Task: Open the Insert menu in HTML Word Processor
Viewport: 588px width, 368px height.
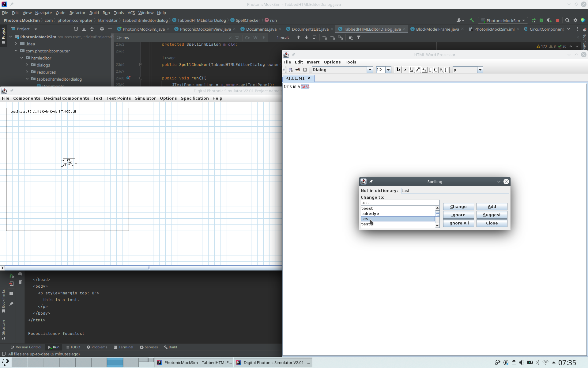Action: coord(313,62)
